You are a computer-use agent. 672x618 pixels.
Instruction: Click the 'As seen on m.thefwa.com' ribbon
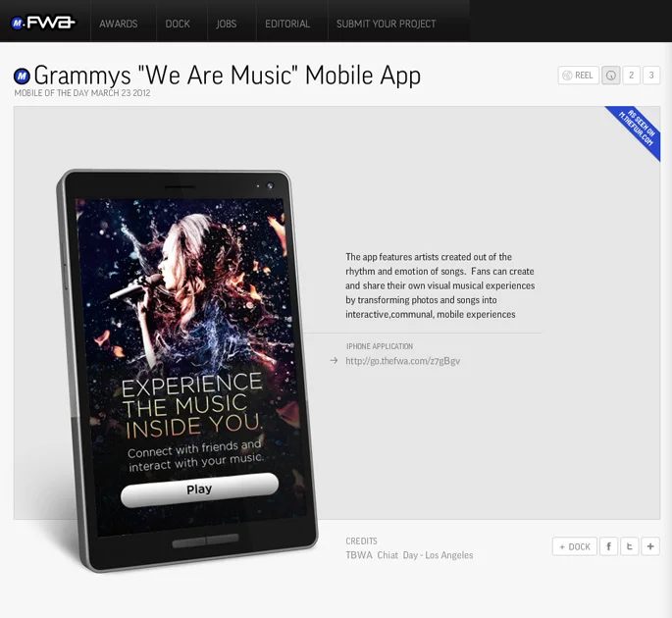(637, 129)
